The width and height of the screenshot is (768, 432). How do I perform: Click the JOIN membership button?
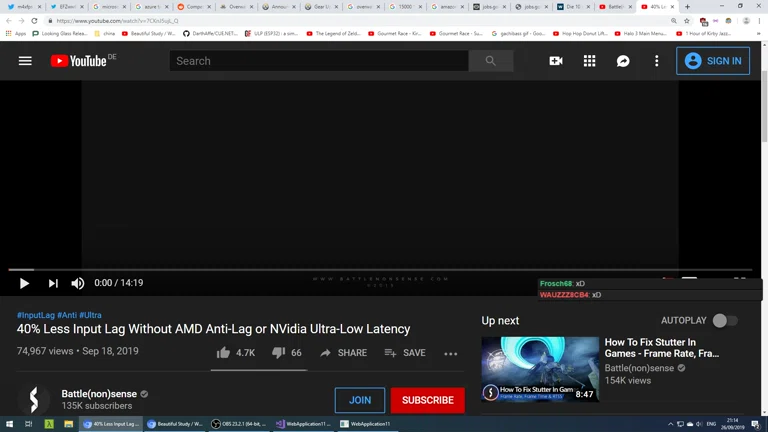360,400
